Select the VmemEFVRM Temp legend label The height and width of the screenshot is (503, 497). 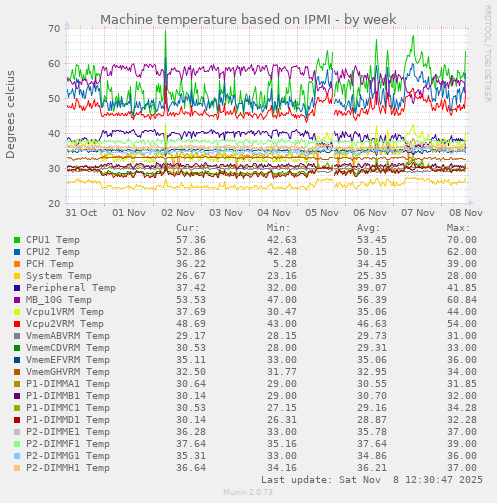68,360
